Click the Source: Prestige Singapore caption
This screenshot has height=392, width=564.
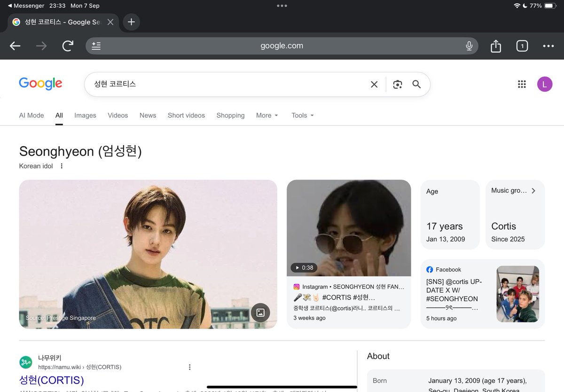61,318
